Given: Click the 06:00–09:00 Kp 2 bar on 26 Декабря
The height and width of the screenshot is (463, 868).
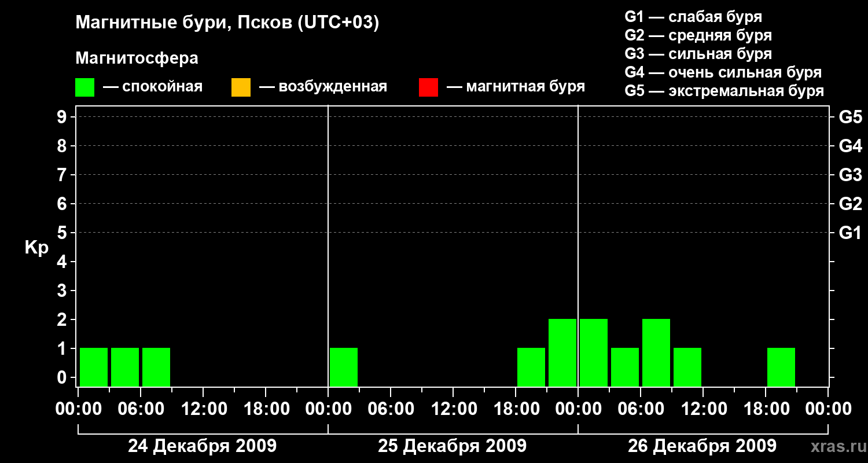Looking at the screenshot, I should (x=656, y=352).
